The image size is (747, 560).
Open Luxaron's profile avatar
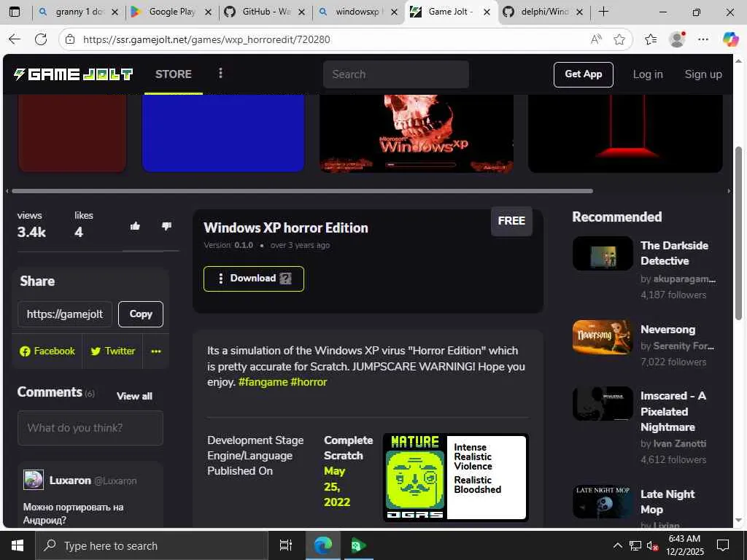tap(34, 480)
